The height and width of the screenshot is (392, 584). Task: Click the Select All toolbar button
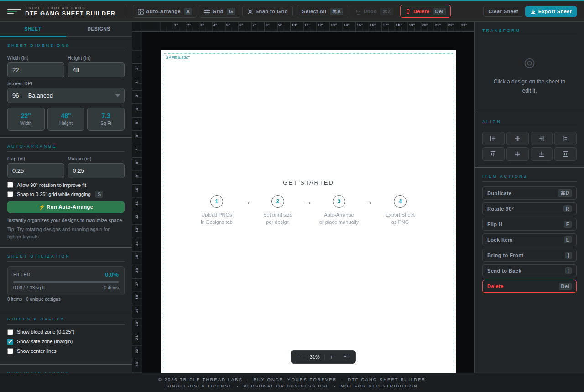[323, 11]
